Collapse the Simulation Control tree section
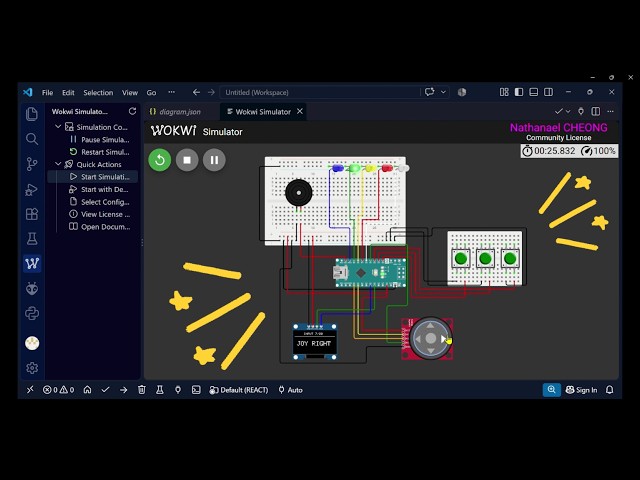 tap(58, 127)
